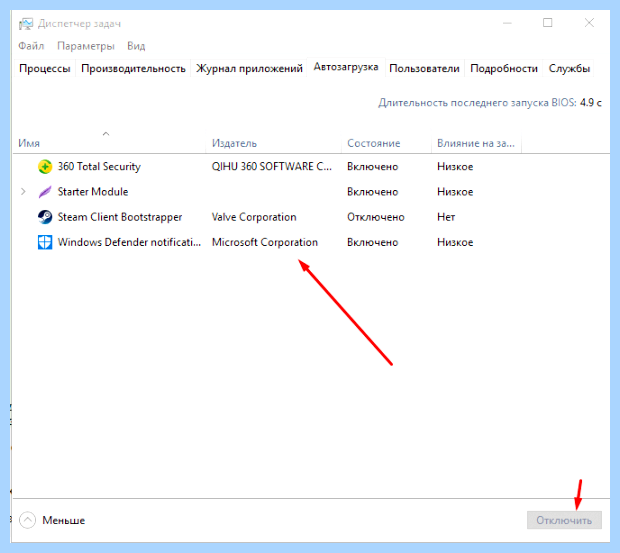Image resolution: width=620 pixels, height=553 pixels.
Task: Click Низкое impact in 360 Total Security row
Action: click(x=455, y=166)
